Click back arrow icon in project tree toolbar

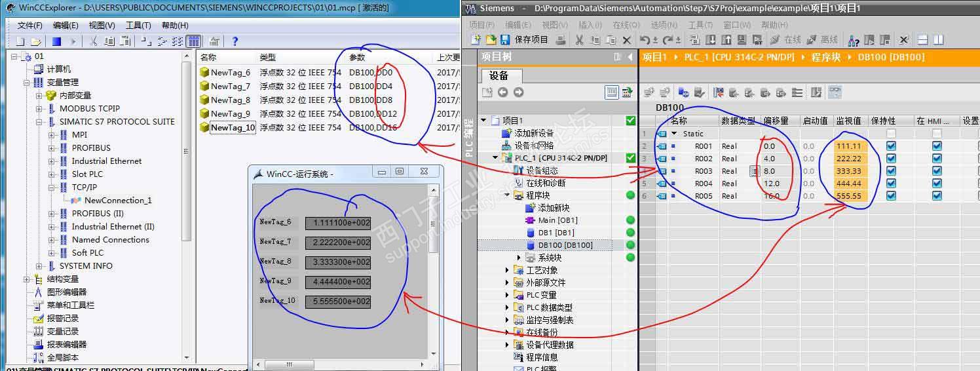pyautogui.click(x=503, y=92)
